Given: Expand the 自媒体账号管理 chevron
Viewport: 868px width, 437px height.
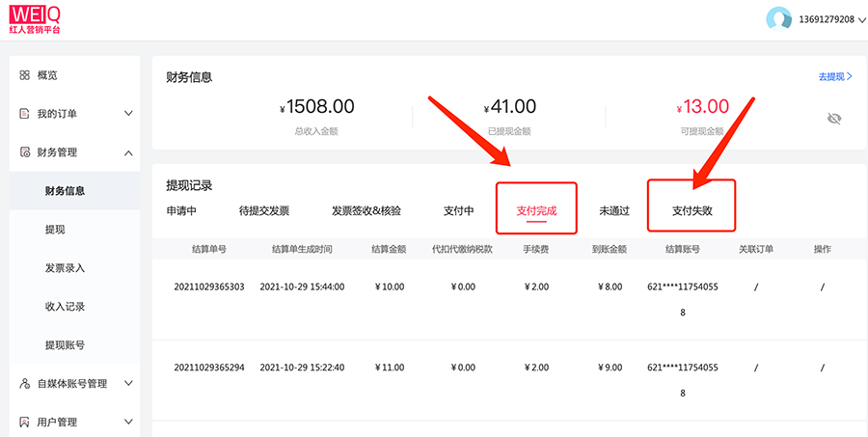Looking at the screenshot, I should [128, 384].
